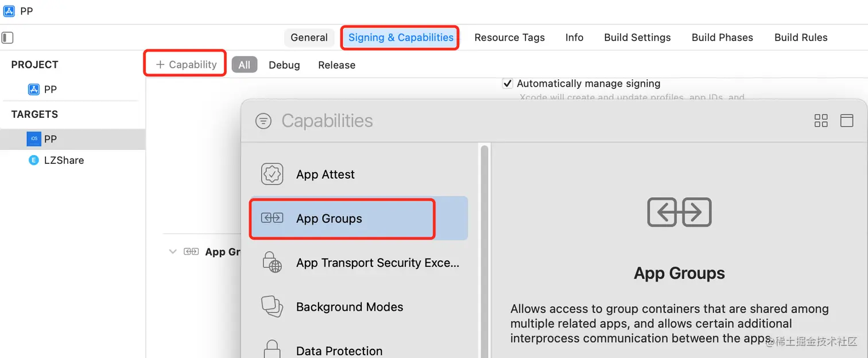Filter capabilities by Release configuration
The image size is (868, 358).
tap(336, 65)
